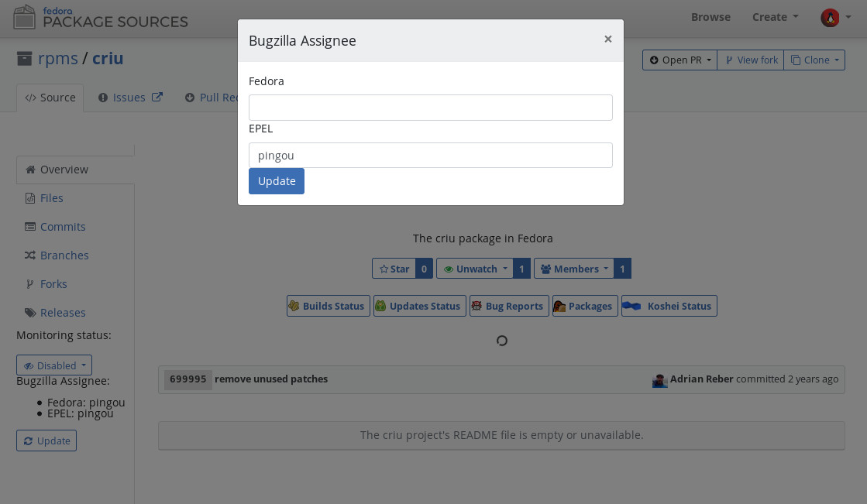867x504 pixels.
Task: Open the Builds Status link
Action: (329, 306)
